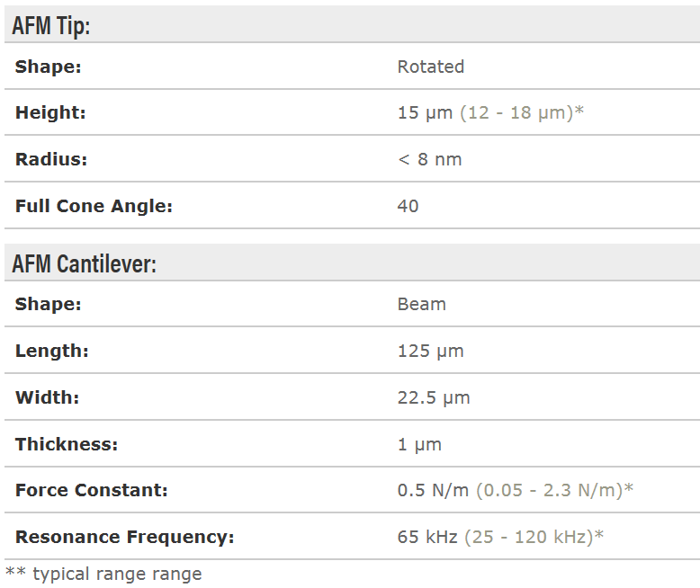Select the cantilever shape value Beam
This screenshot has width=700, height=588.
(421, 304)
